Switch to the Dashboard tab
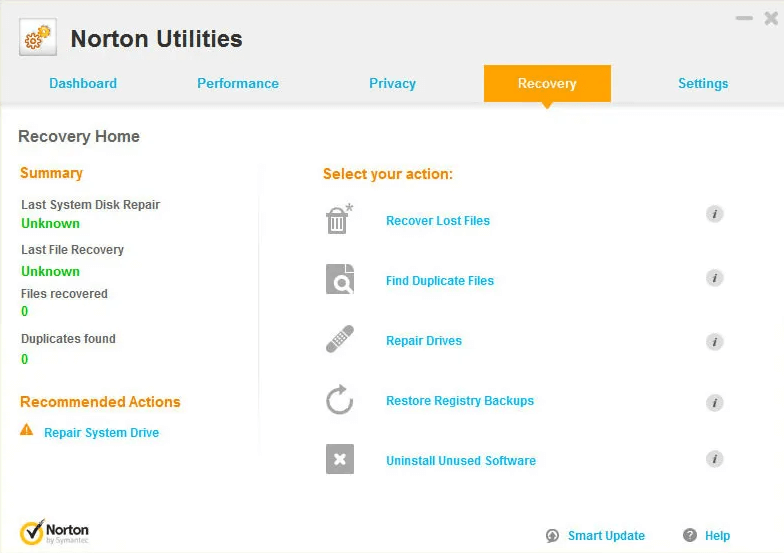The height and width of the screenshot is (553, 784). (x=83, y=84)
